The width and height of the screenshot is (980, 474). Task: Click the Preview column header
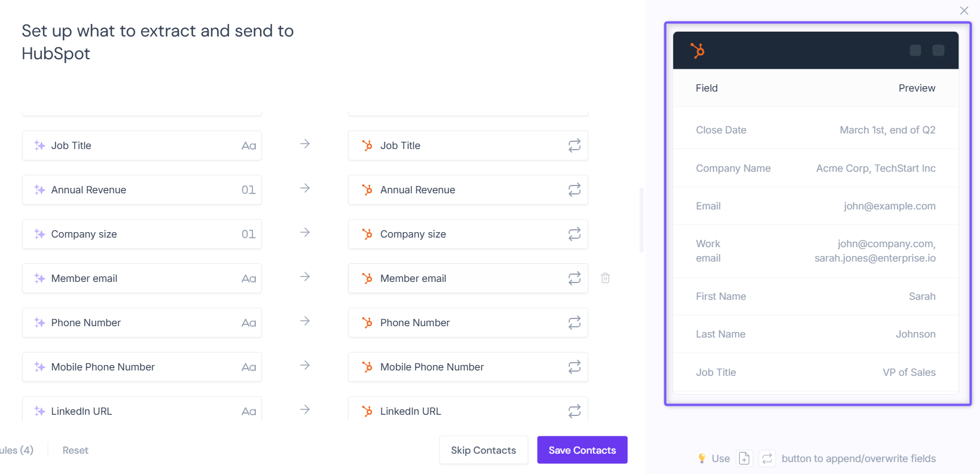917,88
